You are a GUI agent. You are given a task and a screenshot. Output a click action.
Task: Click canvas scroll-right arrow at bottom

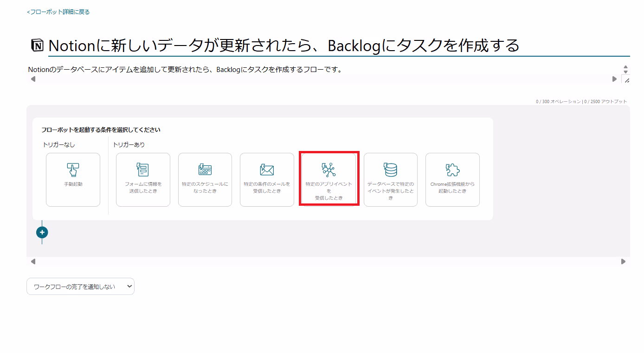coord(624,261)
